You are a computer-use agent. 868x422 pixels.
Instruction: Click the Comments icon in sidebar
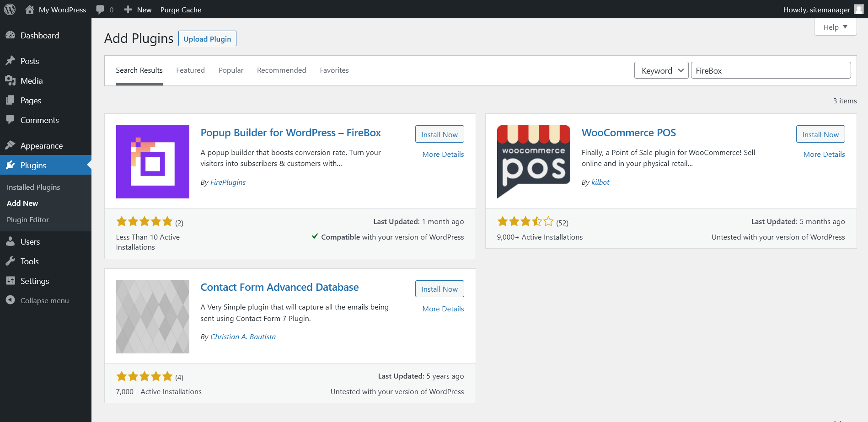[11, 120]
